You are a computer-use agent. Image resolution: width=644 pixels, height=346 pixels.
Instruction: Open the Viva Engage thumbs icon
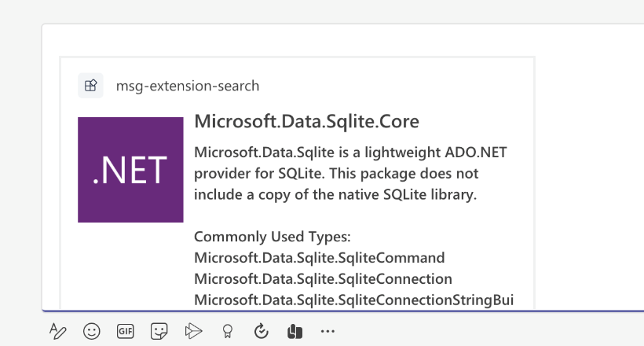point(295,331)
